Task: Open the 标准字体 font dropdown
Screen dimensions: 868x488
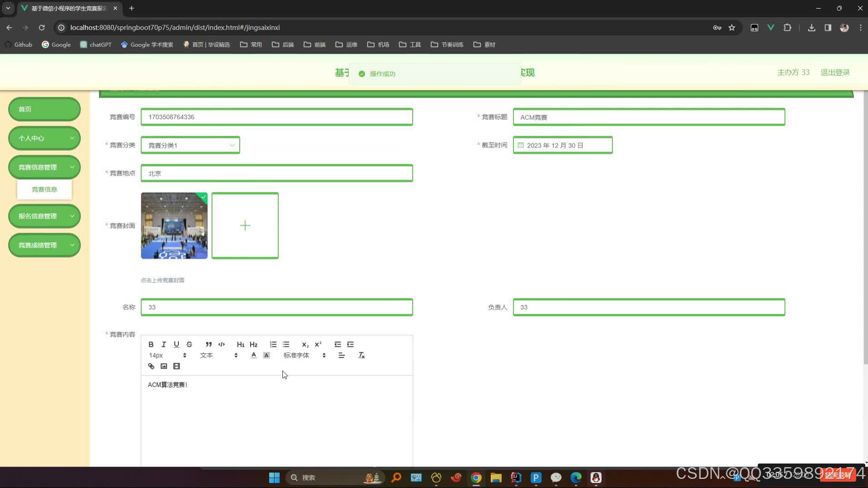Action: click(x=305, y=355)
